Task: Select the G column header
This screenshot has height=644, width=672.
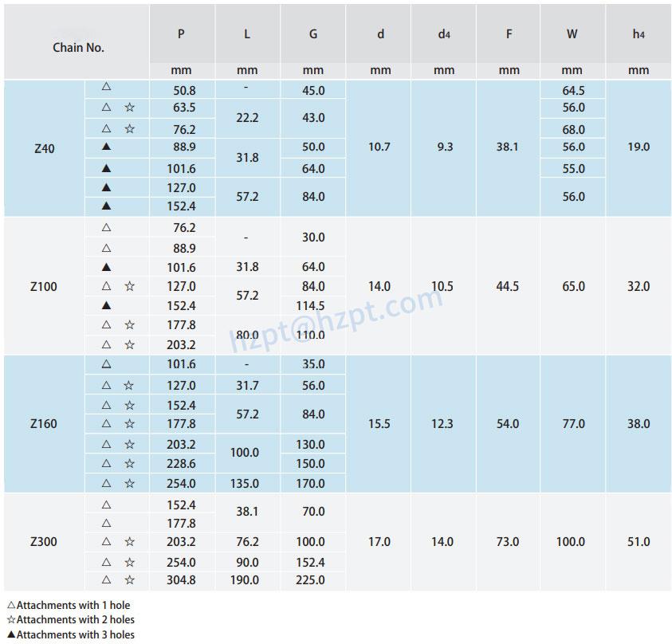Action: (x=313, y=34)
